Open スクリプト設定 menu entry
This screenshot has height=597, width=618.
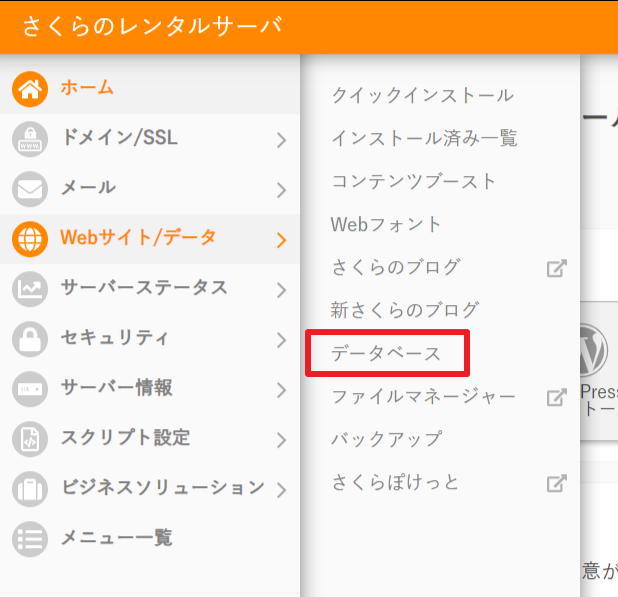pyautogui.click(x=150, y=439)
